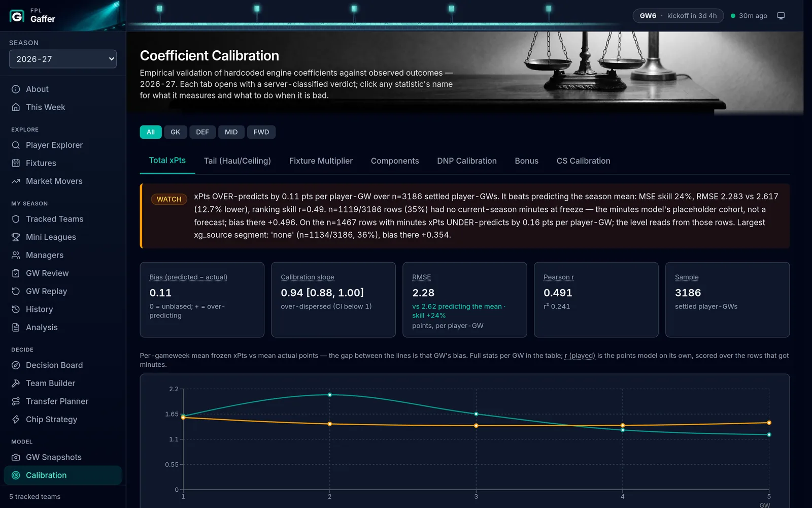Click the Bias (predicted − actual) stat name
This screenshot has width=812, height=508.
(x=188, y=277)
